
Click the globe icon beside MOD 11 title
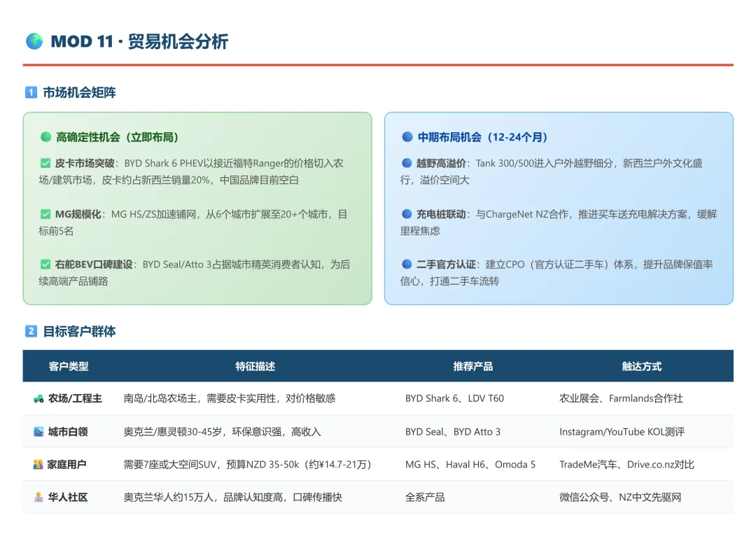34,41
